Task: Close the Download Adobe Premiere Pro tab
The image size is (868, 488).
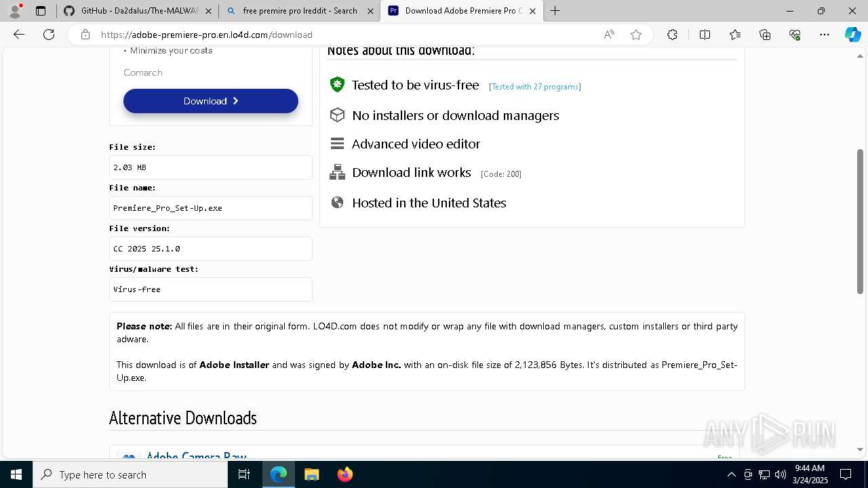Action: click(x=532, y=11)
